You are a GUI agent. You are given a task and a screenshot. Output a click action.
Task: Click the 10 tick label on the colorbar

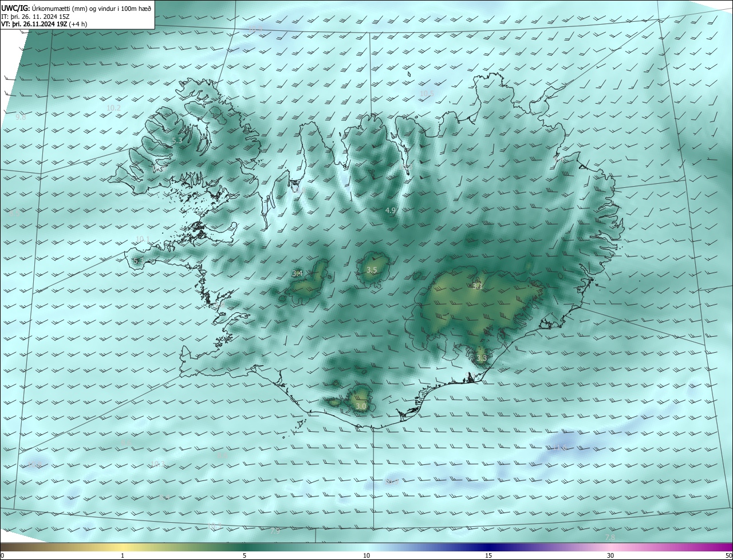coord(366,555)
